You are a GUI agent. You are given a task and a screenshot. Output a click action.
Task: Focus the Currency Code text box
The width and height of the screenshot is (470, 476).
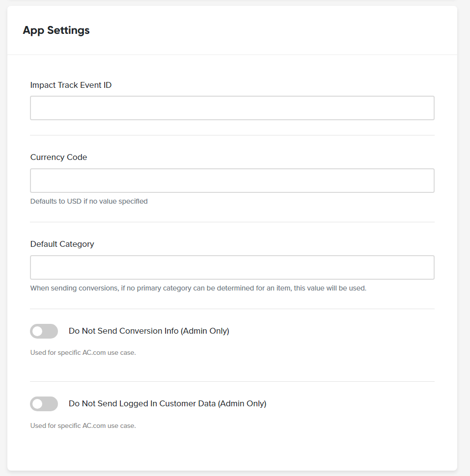232,180
